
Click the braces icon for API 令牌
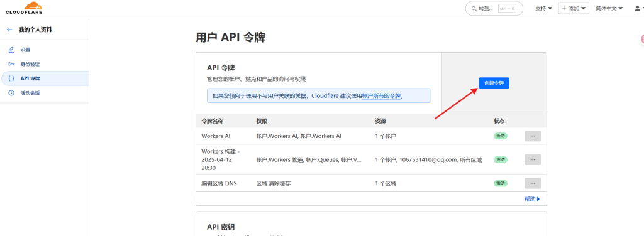click(11, 78)
